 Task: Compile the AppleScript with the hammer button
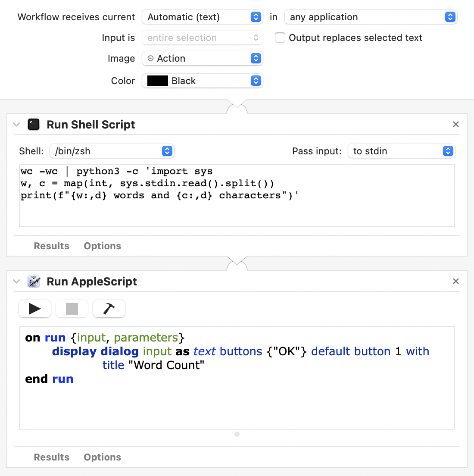(x=109, y=309)
